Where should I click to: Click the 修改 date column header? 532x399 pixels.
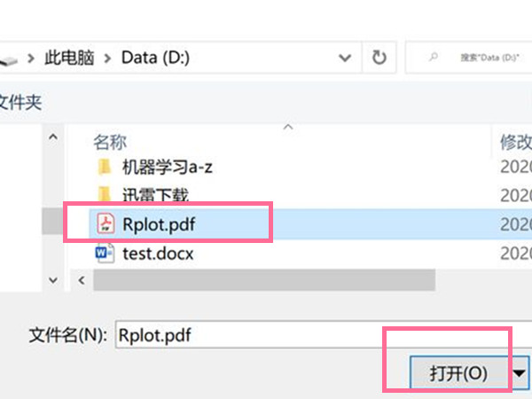tap(515, 141)
